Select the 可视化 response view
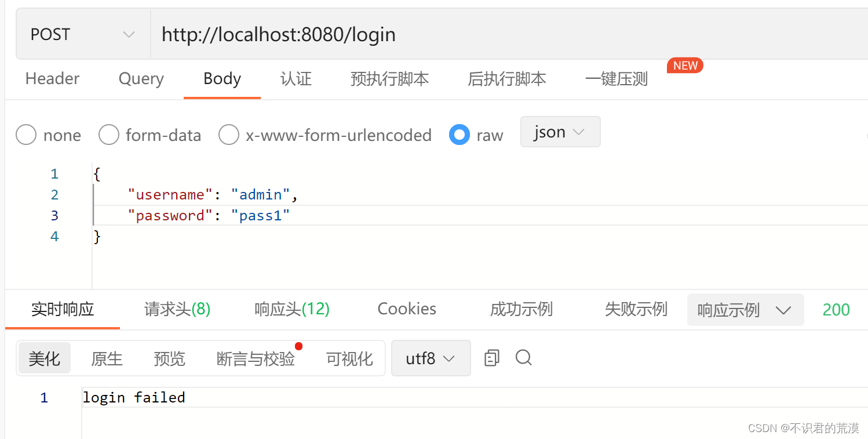868x439 pixels. 349,358
